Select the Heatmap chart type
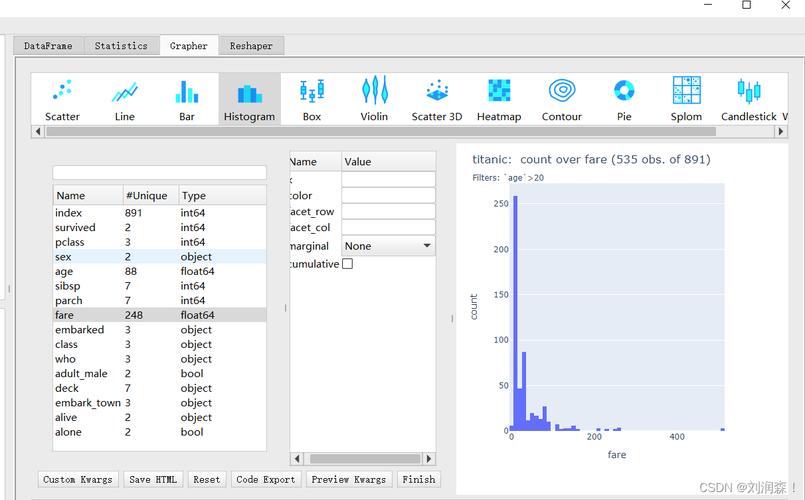This screenshot has width=805, height=500. pyautogui.click(x=499, y=99)
